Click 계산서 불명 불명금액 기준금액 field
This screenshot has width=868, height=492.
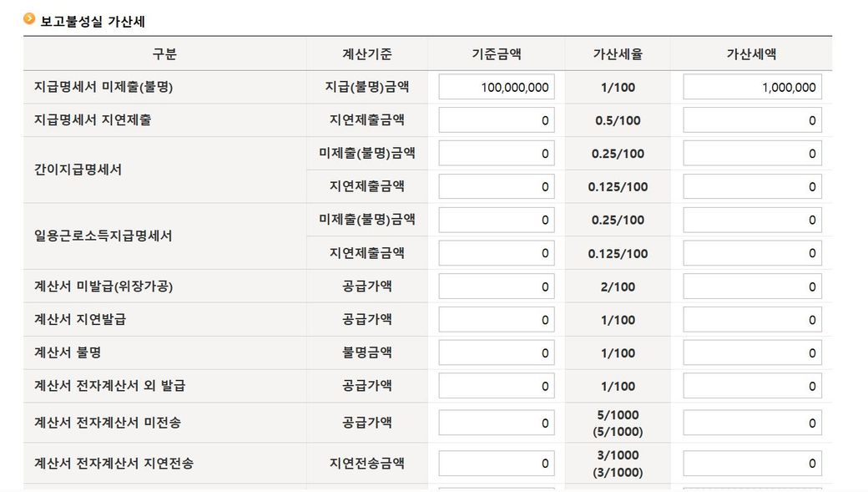tap(496, 353)
